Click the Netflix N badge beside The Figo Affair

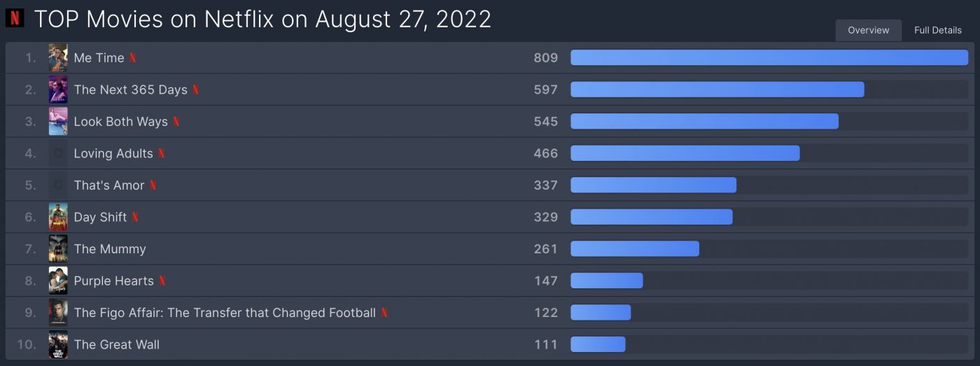click(384, 313)
